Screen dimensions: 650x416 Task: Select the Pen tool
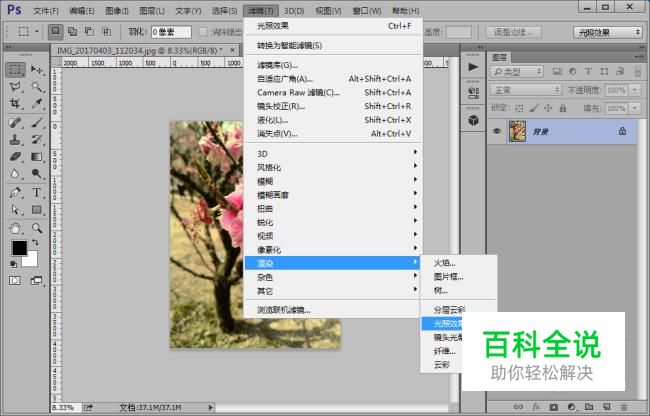pos(15,192)
